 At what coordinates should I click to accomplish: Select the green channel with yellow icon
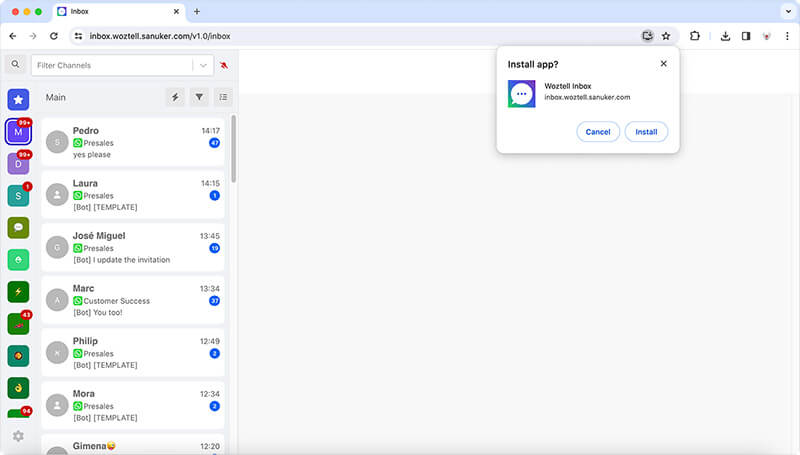(x=18, y=388)
